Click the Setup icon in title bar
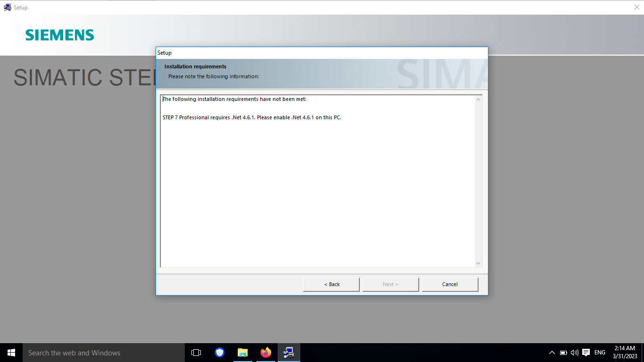644x362 pixels. [8, 7]
